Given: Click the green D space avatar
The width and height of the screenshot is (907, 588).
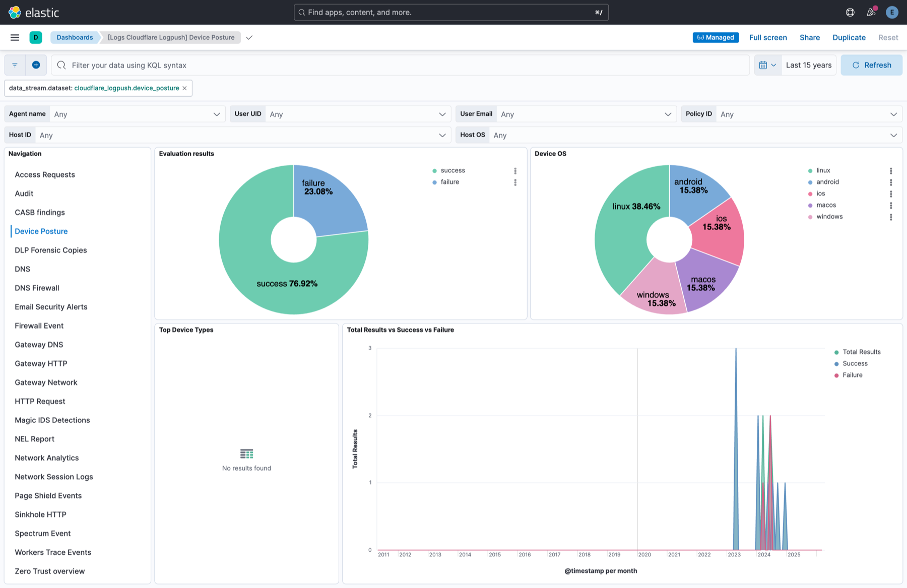Looking at the screenshot, I should click(36, 37).
